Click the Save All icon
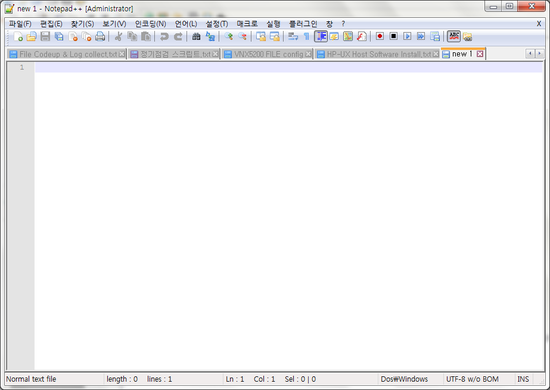 59,36
